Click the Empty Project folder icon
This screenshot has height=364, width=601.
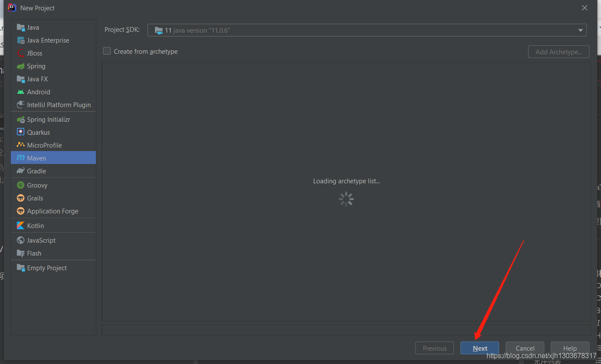tap(21, 268)
